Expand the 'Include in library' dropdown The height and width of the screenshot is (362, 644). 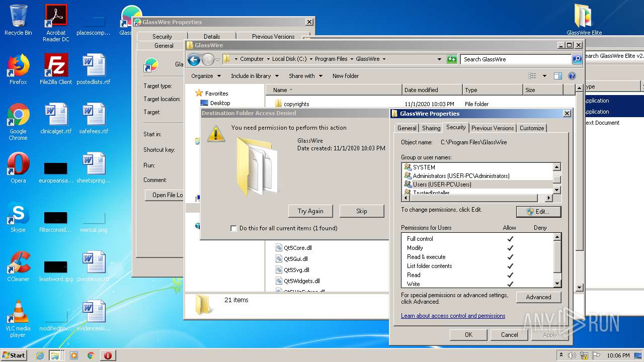(x=255, y=76)
